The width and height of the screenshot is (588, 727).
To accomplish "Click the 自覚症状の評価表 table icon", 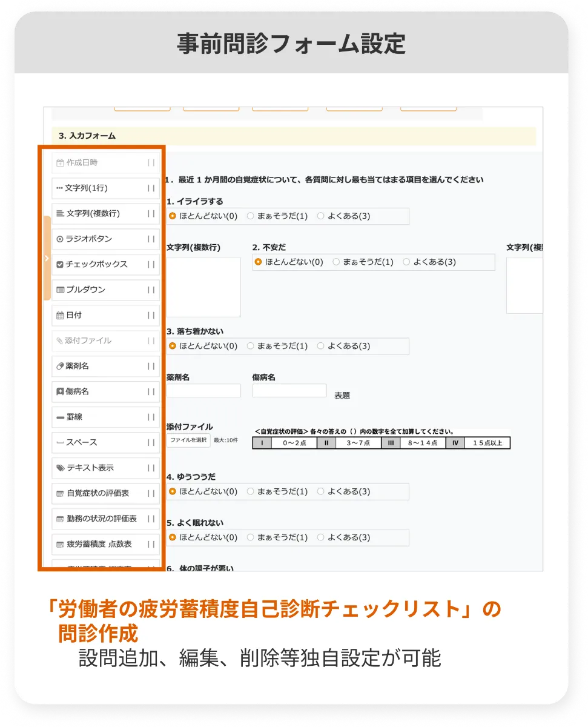I will coord(60,494).
